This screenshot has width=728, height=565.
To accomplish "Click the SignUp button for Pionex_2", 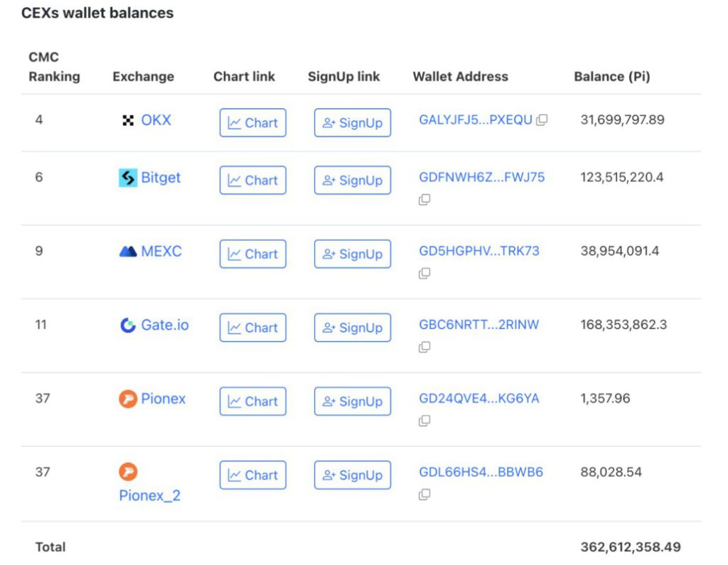I will (x=353, y=475).
